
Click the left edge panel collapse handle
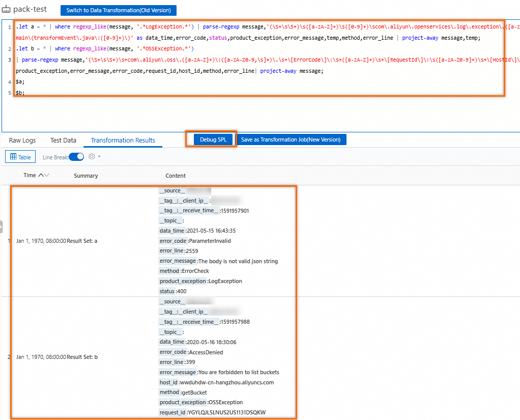[x=2, y=227]
